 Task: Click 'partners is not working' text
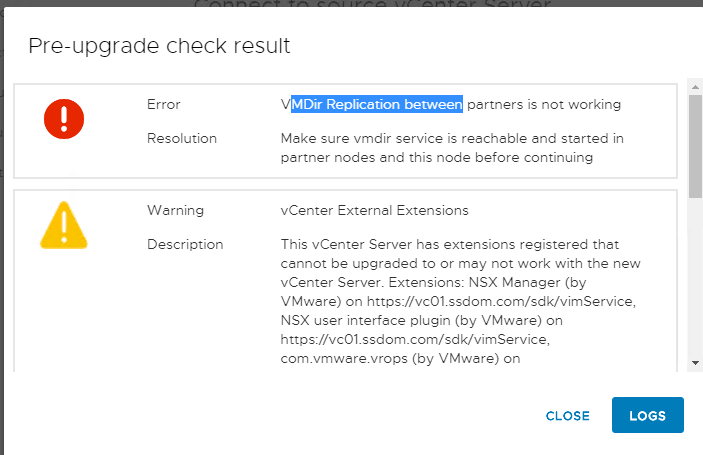[x=544, y=104]
